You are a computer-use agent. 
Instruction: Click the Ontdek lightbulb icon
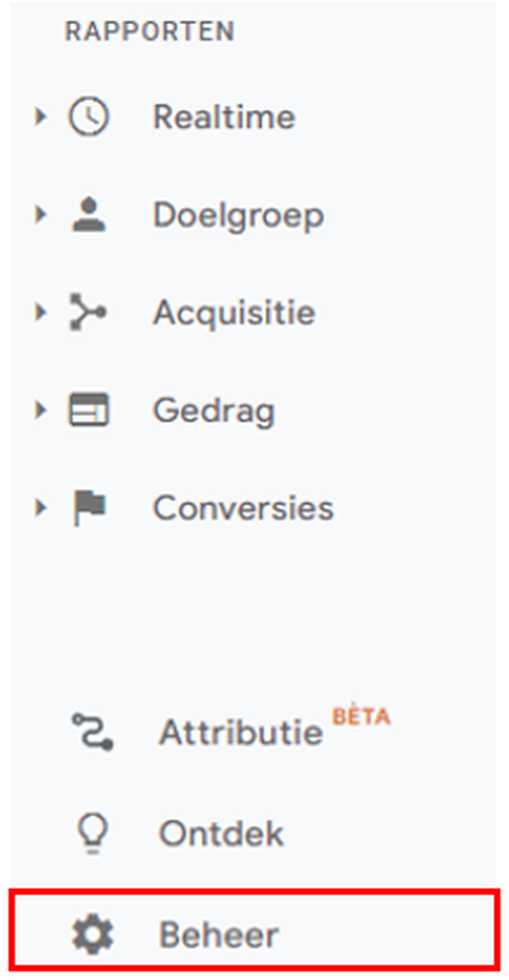(93, 833)
